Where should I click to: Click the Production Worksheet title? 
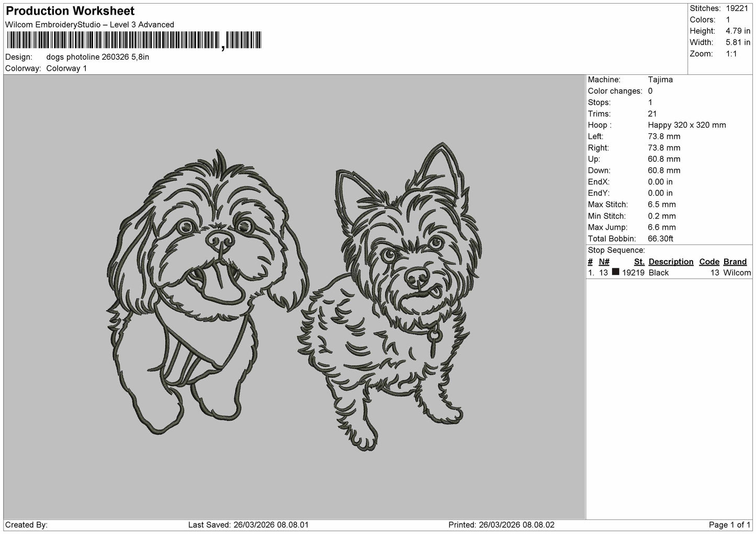tap(70, 11)
